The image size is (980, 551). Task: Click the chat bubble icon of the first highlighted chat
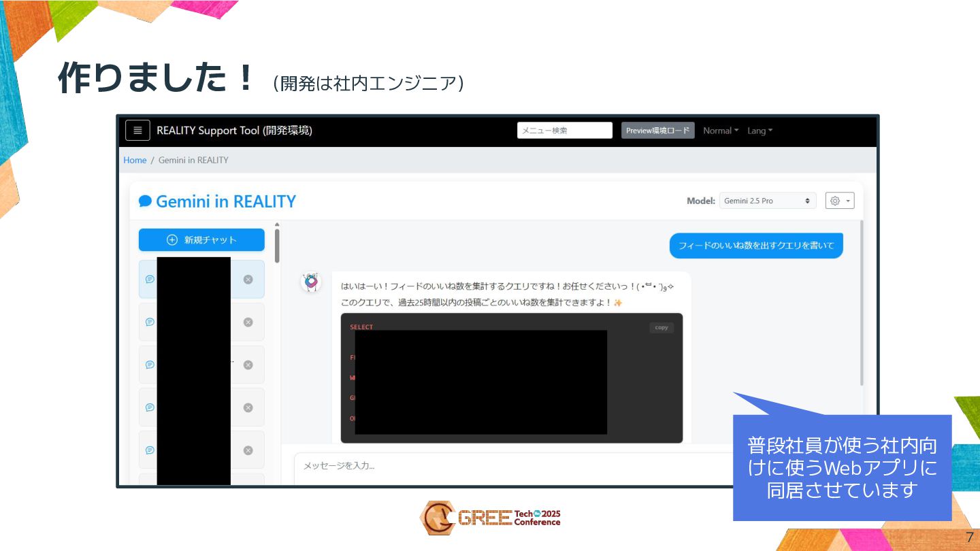150,279
